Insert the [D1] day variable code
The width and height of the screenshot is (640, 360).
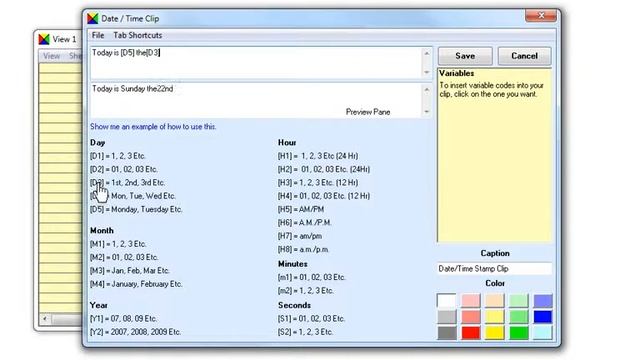tap(118, 156)
